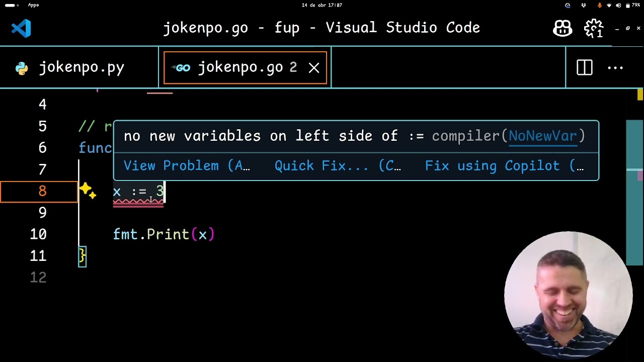644x362 pixels.
Task: Open the Apps menu in top panel
Action: pyautogui.click(x=34, y=5)
